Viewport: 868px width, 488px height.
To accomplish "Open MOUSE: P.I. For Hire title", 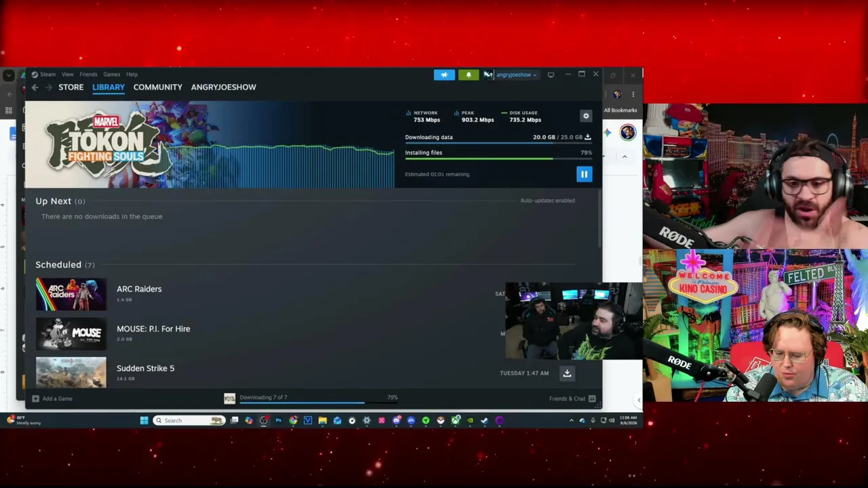I will (x=153, y=329).
